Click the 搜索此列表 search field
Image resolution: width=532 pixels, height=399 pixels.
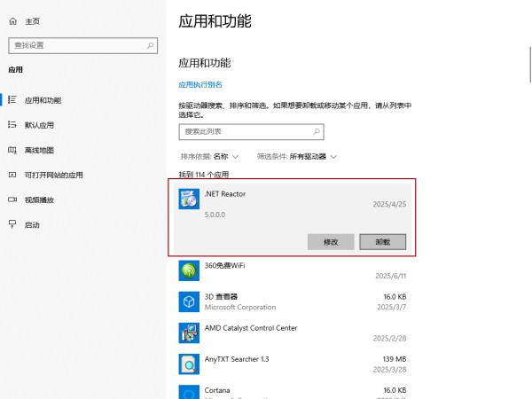(x=252, y=131)
